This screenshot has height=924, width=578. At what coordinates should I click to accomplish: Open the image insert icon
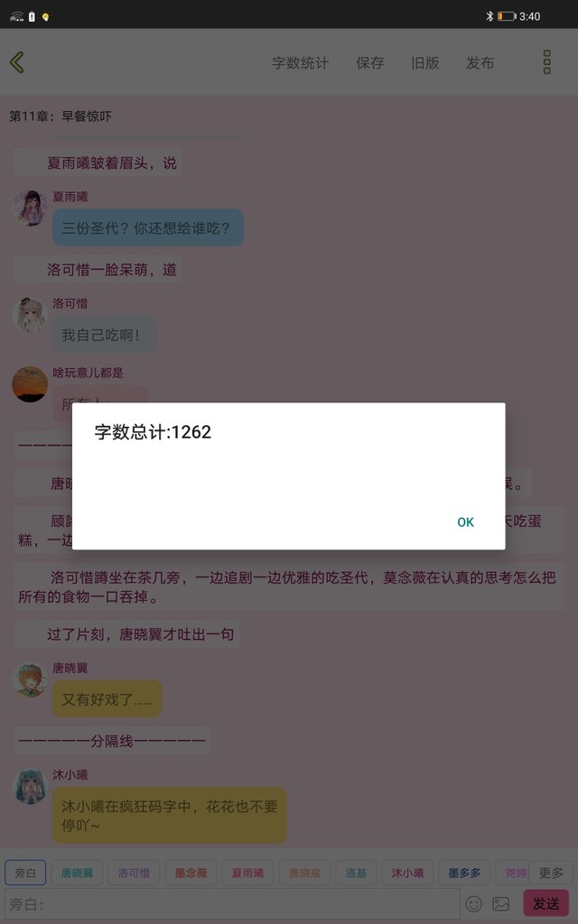coord(500,903)
